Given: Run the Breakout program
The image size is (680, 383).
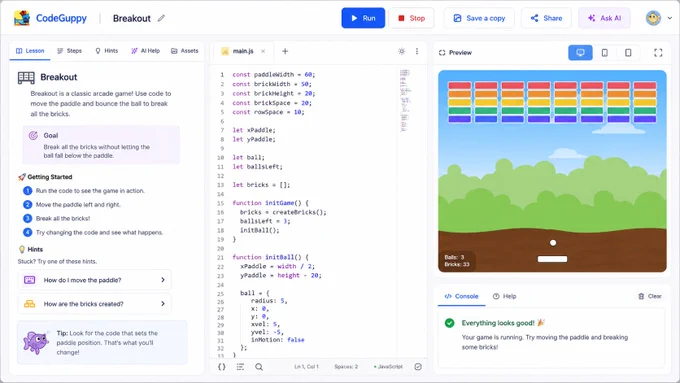Looking at the screenshot, I should tap(363, 18).
